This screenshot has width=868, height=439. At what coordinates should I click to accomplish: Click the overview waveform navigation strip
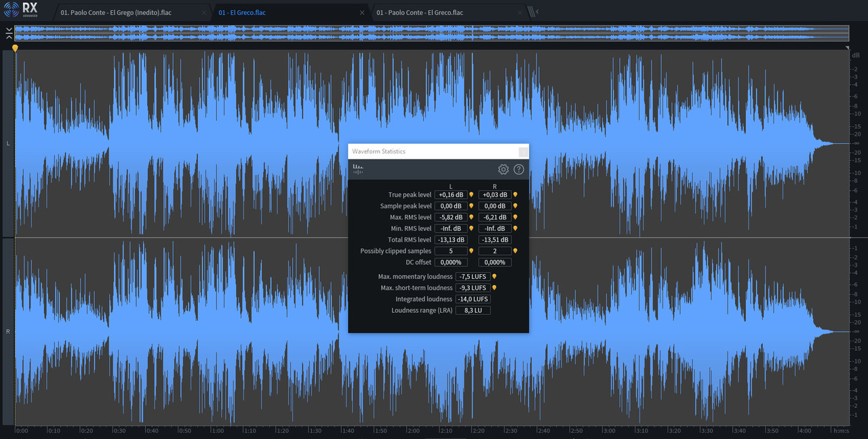432,33
